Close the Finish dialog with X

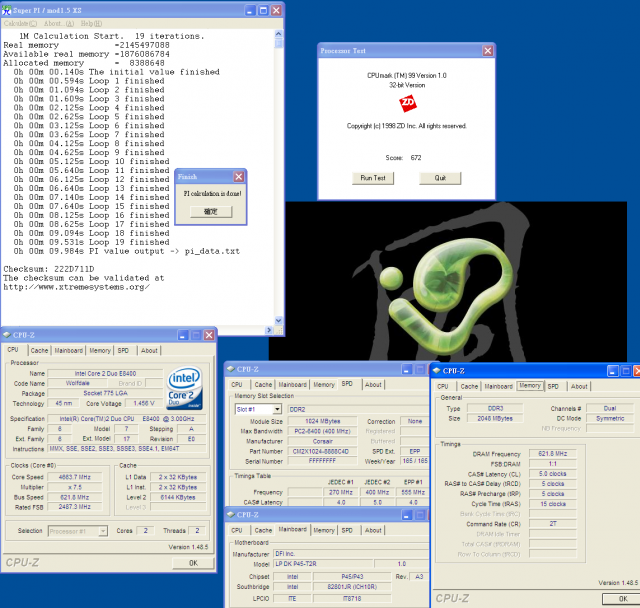239,177
